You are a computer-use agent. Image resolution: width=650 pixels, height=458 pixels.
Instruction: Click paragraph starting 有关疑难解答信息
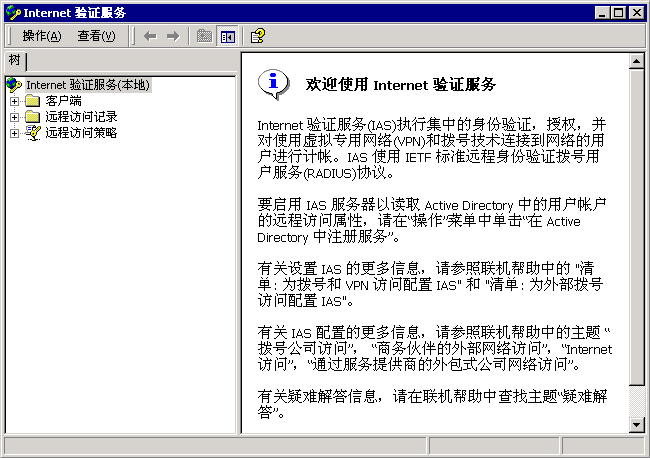click(x=432, y=404)
